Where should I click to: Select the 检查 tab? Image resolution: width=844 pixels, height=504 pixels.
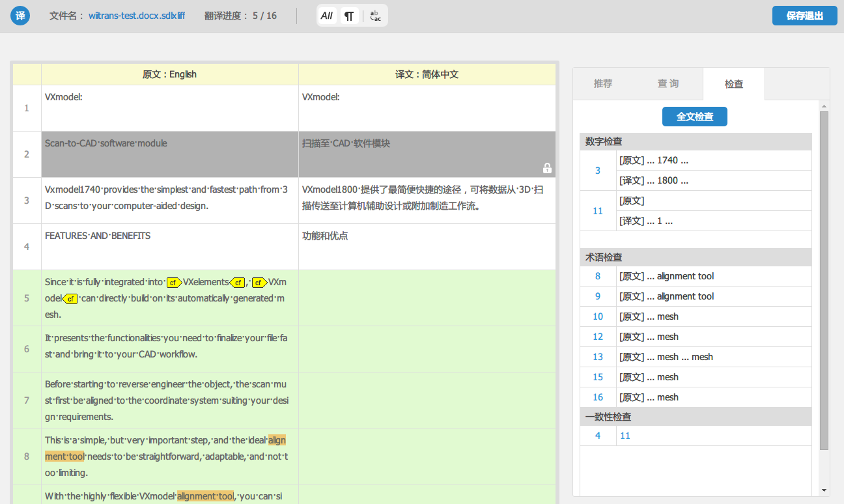pos(734,83)
